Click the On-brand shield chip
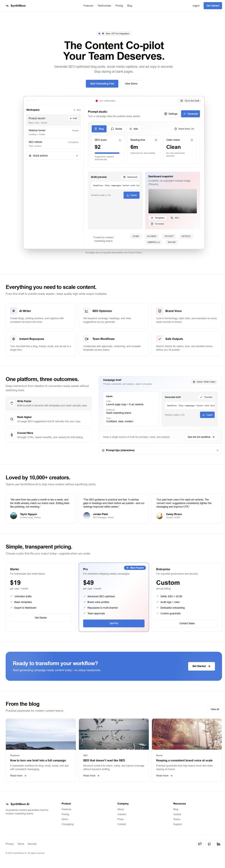 click(157, 224)
